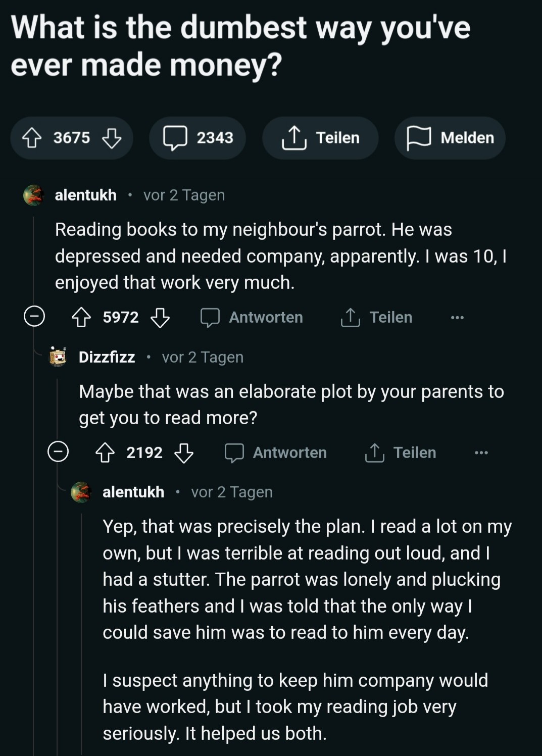Screen dimensions: 542x756
Task: Upvote Dizzfizz's comment
Action: tap(105, 453)
